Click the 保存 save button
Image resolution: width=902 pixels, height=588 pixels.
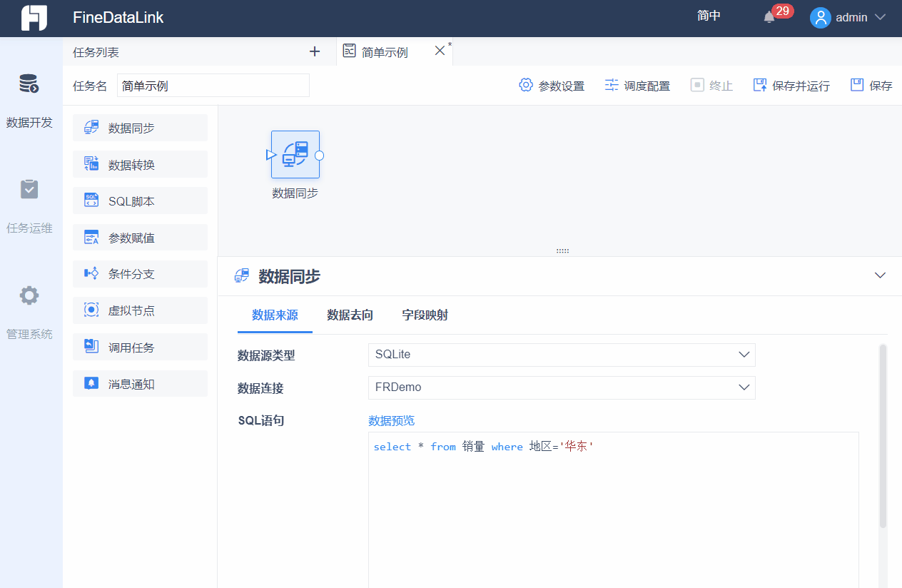click(x=871, y=86)
